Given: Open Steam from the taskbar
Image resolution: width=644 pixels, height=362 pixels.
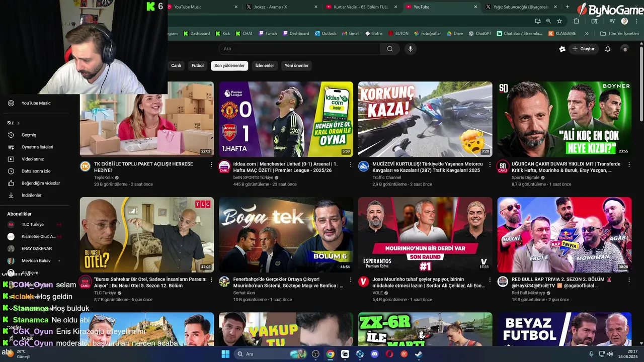Looking at the screenshot, I should 419,354.
